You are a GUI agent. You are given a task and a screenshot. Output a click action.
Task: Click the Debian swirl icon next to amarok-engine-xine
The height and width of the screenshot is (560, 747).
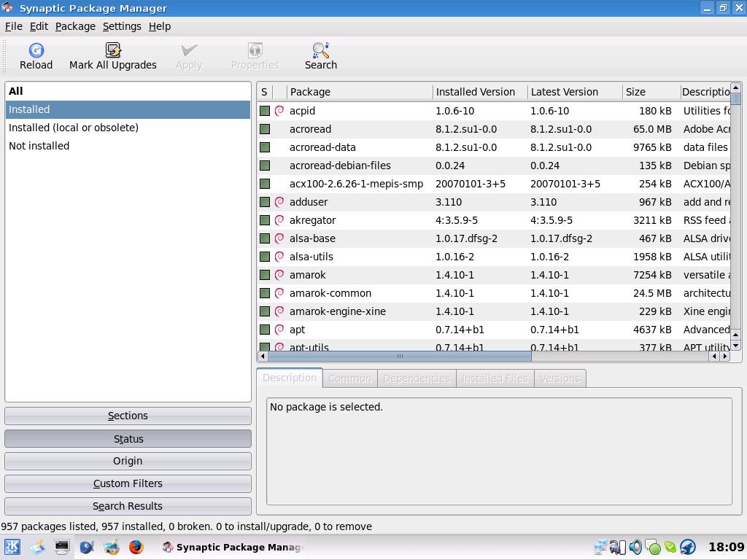(279, 311)
